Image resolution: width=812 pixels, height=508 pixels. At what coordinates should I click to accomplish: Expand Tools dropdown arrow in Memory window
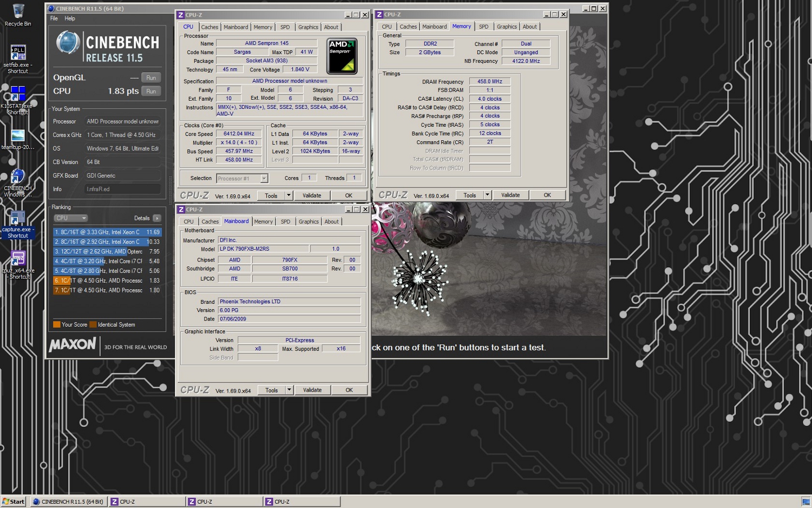488,195
